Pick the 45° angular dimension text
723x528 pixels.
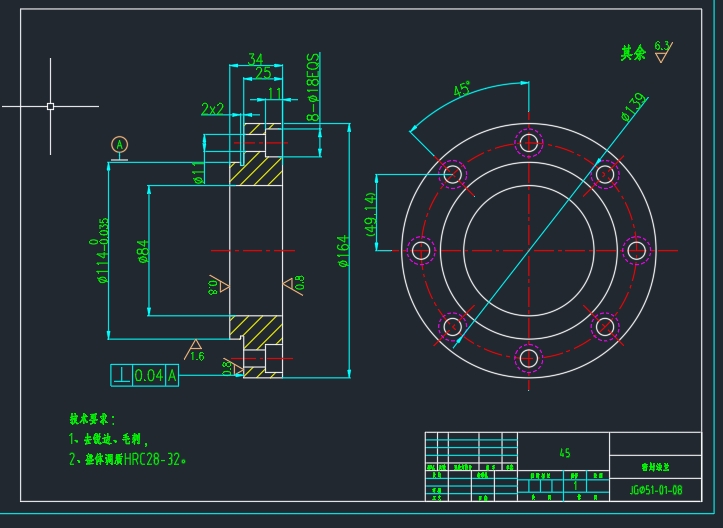tap(462, 89)
